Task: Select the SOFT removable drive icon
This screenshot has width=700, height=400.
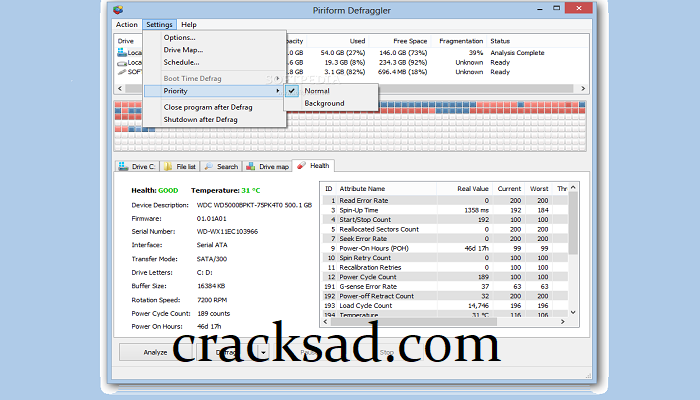Action: pos(122,72)
